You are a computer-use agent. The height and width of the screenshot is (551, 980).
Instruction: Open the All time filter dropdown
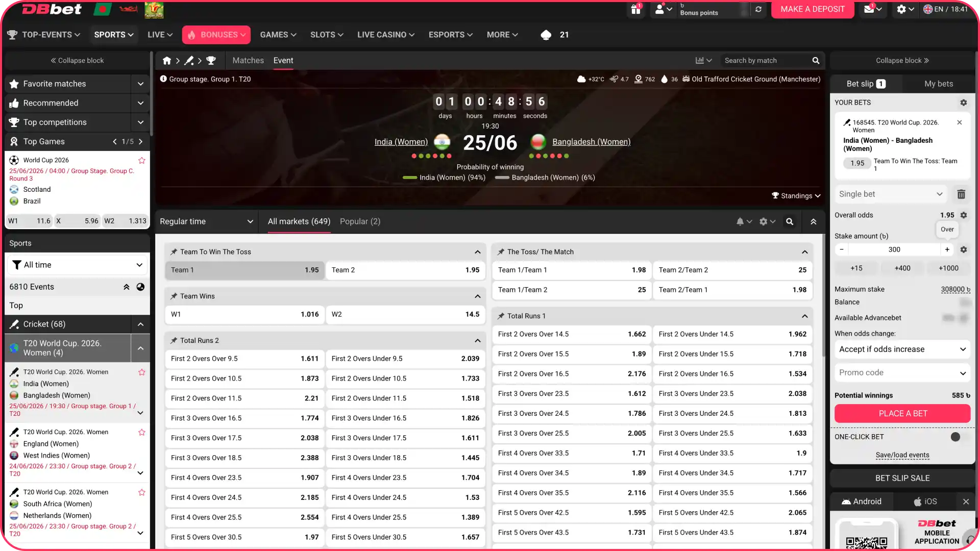[77, 265]
